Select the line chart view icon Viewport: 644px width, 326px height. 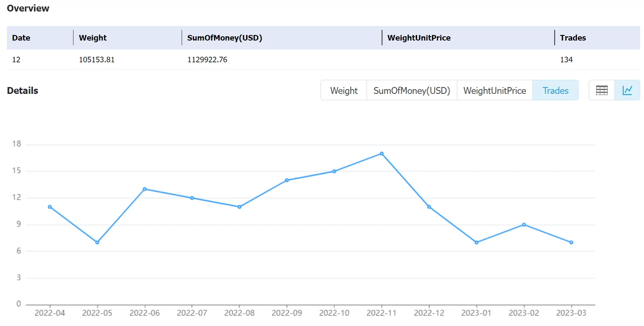coord(627,90)
